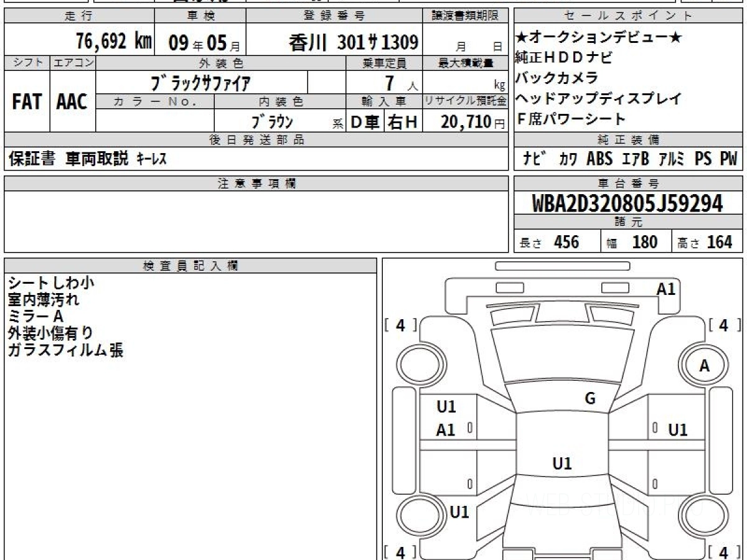Click the 乗車定員 header

[384, 63]
